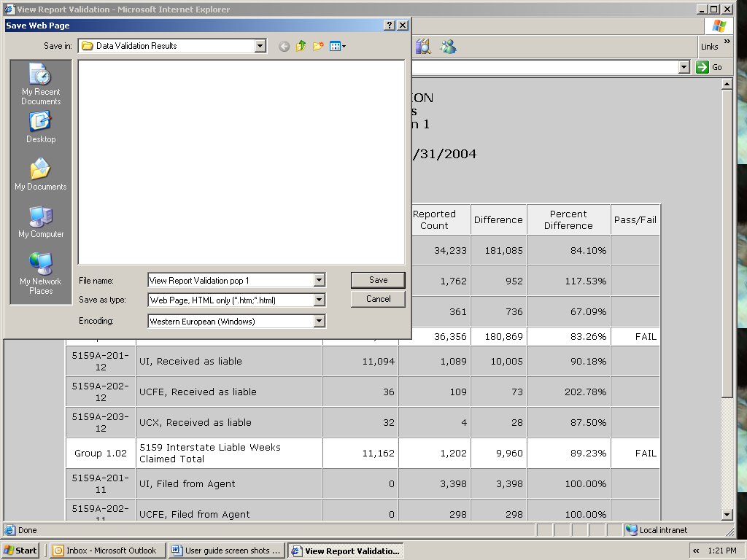Click the Cancel button
Viewport: 747px width, 560px height.
(378, 299)
